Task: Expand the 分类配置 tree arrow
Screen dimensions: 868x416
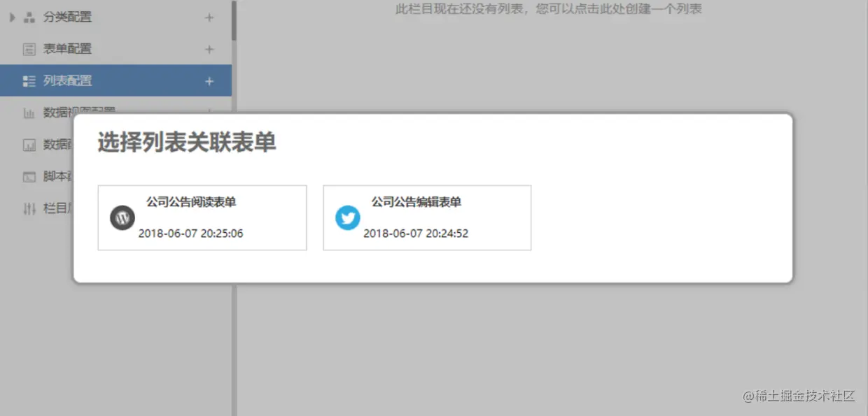Action: pos(13,17)
